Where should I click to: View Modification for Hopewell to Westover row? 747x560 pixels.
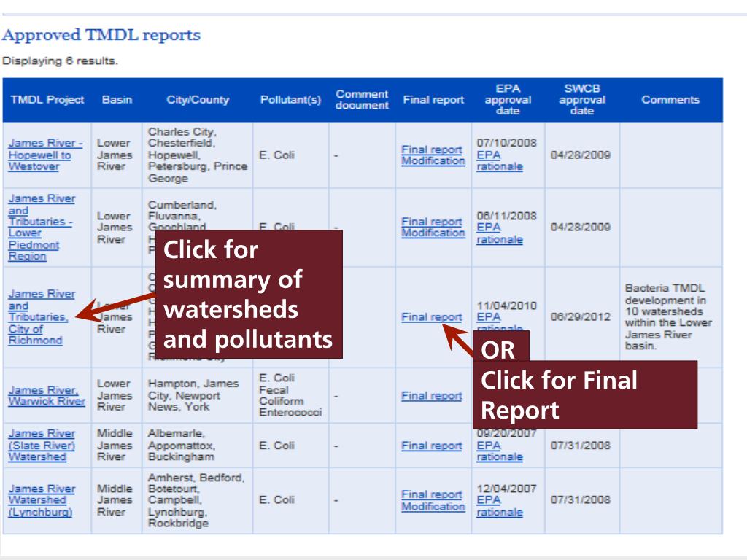tap(433, 160)
